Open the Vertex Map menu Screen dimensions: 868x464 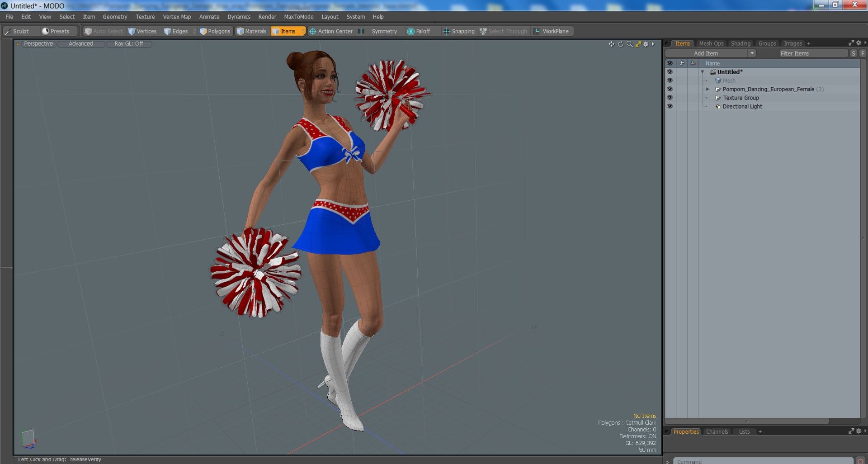click(177, 17)
